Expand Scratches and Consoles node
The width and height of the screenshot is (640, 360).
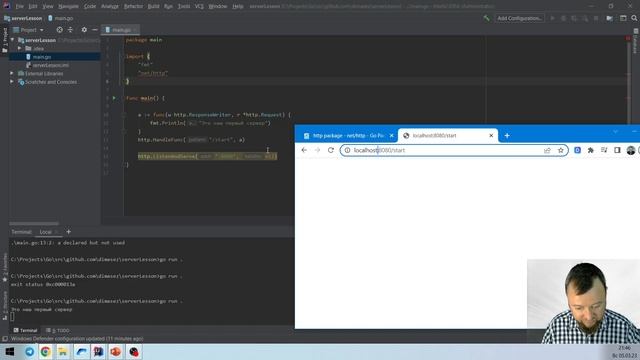click(x=12, y=82)
